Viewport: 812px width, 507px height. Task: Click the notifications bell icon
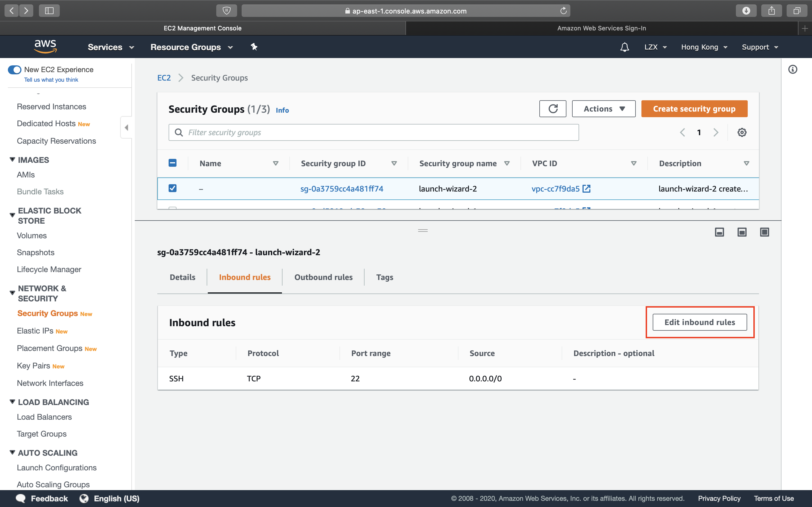tap(624, 47)
